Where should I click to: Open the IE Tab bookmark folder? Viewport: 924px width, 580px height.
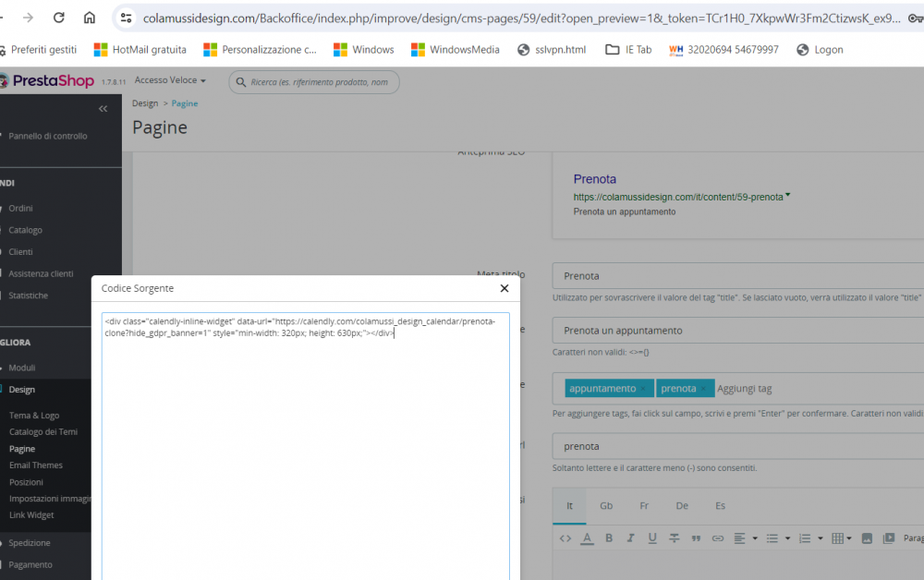tap(628, 50)
